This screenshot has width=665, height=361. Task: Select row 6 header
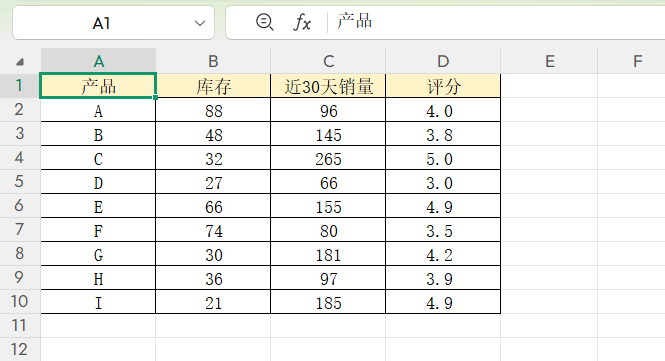tap(20, 206)
